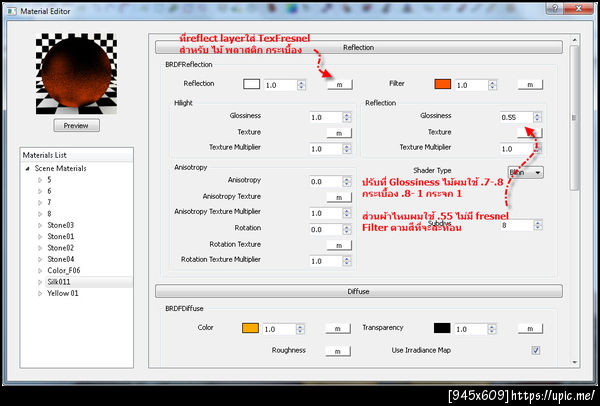The height and width of the screenshot is (406, 600).
Task: Click the Reflection texture map m button
Action: tap(339, 85)
